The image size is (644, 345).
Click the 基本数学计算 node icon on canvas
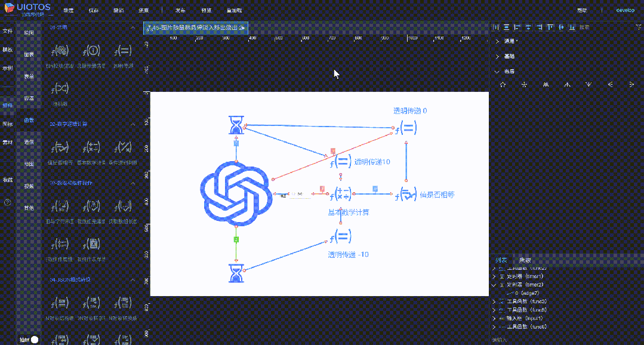pyautogui.click(x=341, y=193)
